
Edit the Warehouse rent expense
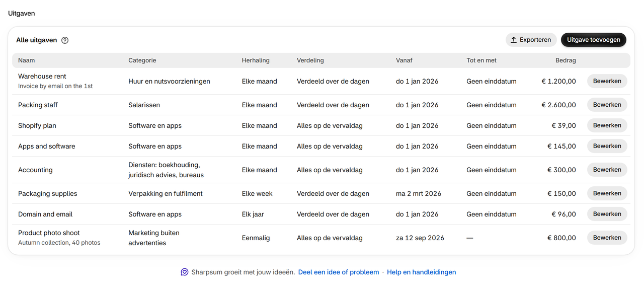(607, 81)
